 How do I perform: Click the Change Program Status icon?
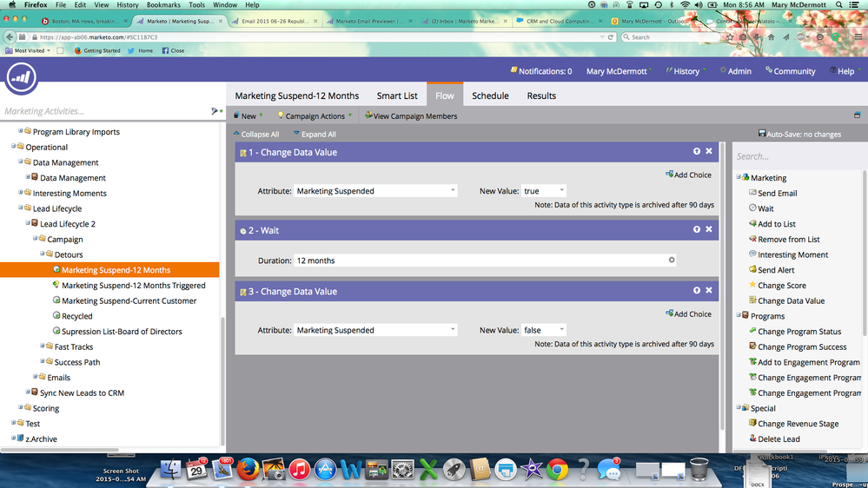point(752,331)
